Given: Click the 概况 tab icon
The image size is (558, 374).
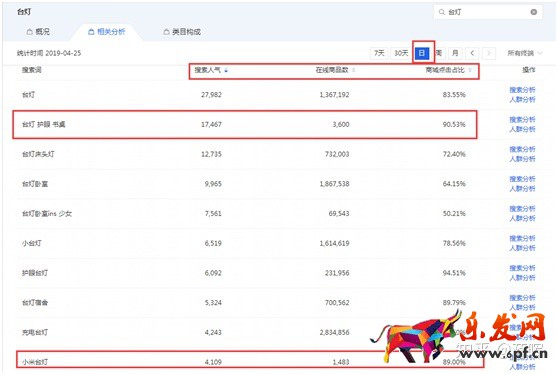Looking at the screenshot, I should coord(30,32).
